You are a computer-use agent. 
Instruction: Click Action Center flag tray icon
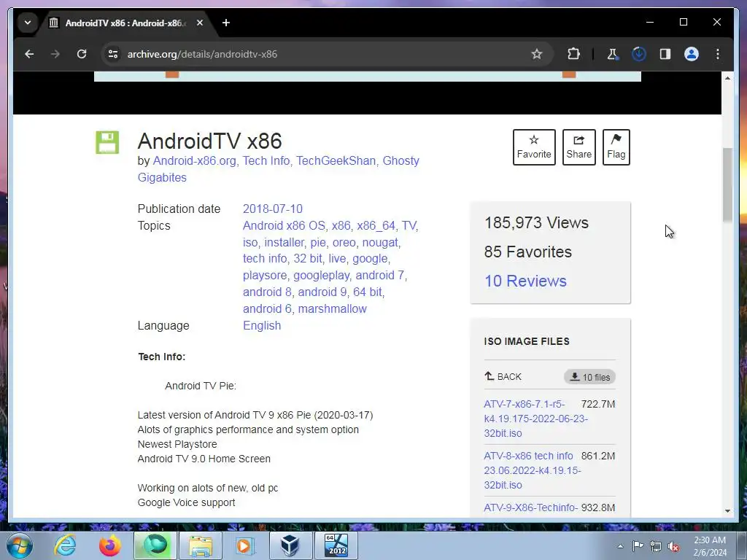(638, 546)
